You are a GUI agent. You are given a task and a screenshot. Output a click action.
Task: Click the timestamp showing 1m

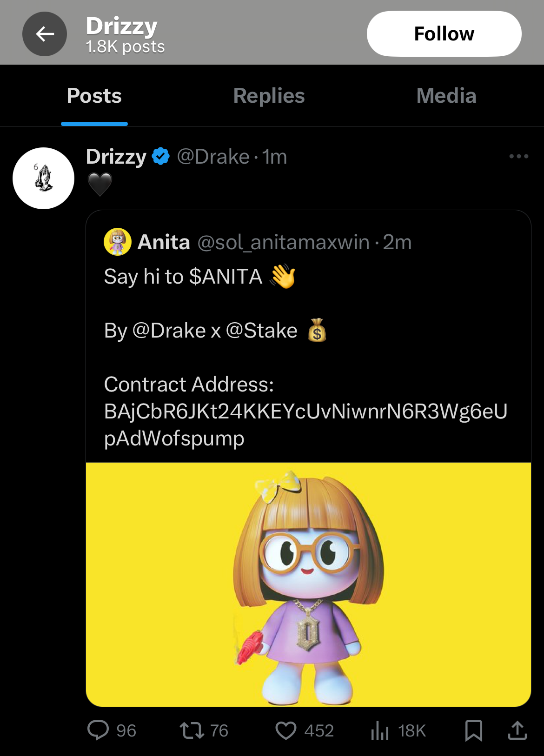274,157
